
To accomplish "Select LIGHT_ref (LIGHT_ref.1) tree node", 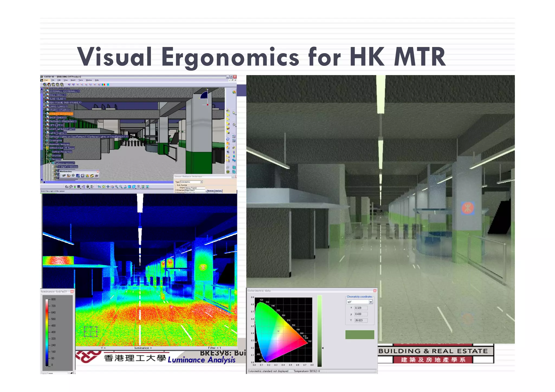I will (62, 129).
